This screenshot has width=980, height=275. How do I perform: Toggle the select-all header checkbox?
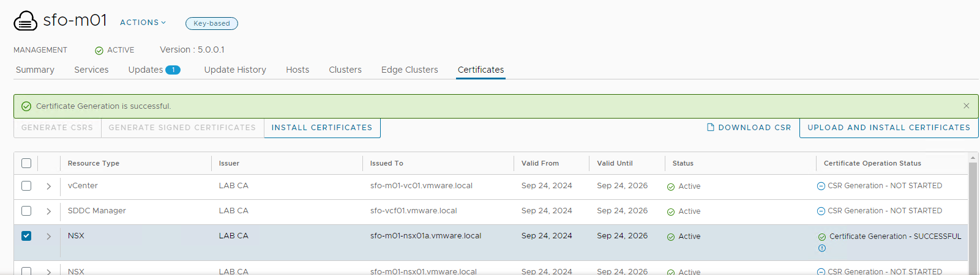[x=26, y=163]
